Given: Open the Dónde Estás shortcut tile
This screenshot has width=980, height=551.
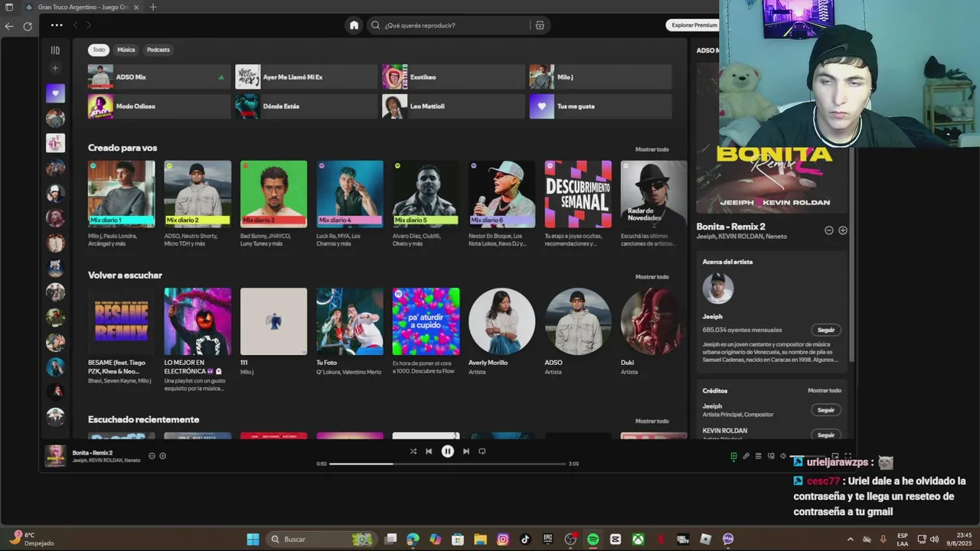Looking at the screenshot, I should [306, 106].
